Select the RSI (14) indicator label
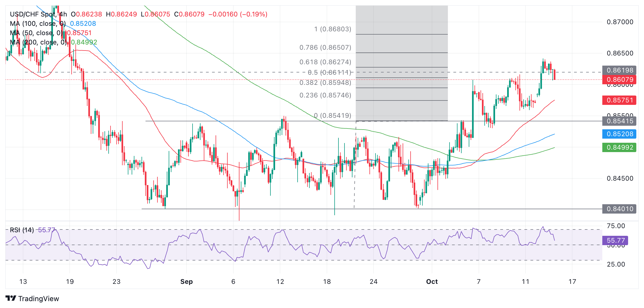 coord(22,230)
